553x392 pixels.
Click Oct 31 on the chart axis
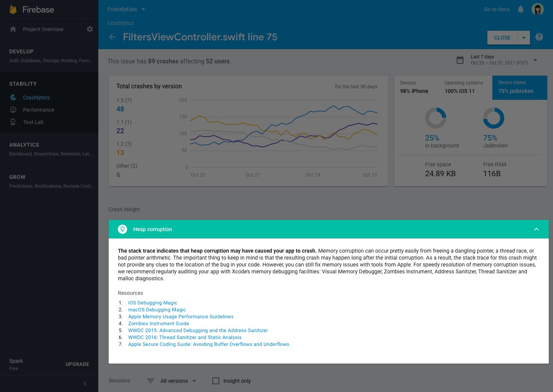[370, 175]
